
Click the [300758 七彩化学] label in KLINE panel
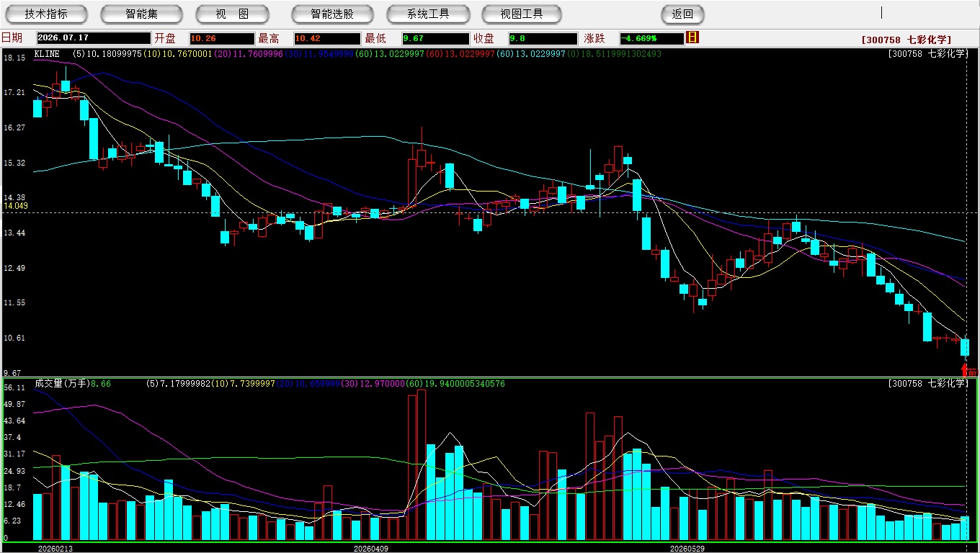(927, 54)
